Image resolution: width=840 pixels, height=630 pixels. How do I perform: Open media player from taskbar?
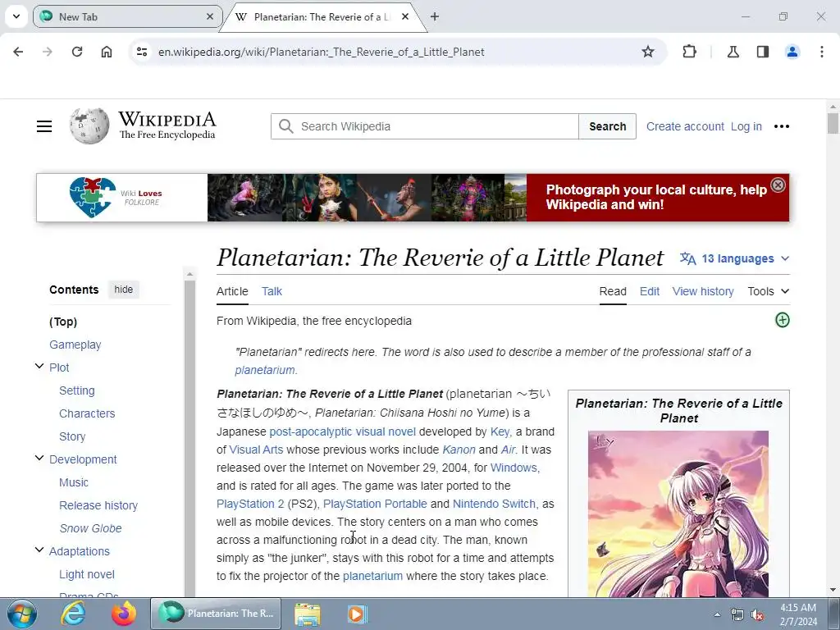point(357,614)
